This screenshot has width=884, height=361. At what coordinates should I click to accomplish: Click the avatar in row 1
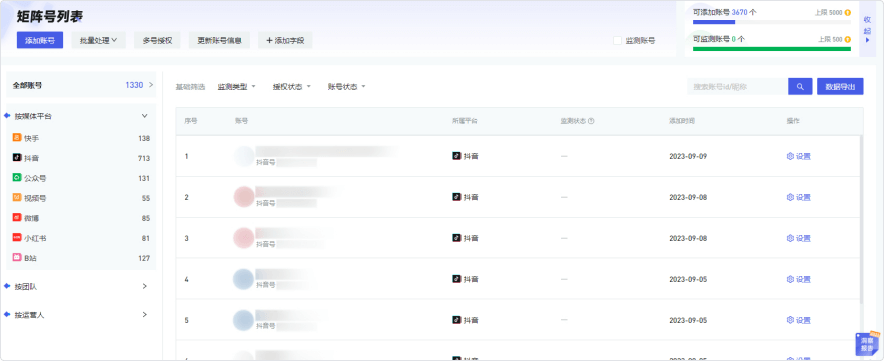point(244,156)
